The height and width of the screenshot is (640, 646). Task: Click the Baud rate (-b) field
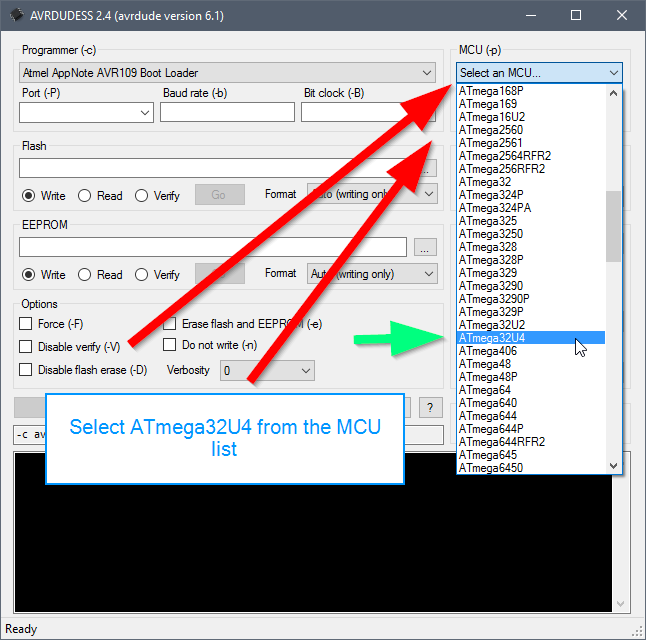pyautogui.click(x=227, y=112)
